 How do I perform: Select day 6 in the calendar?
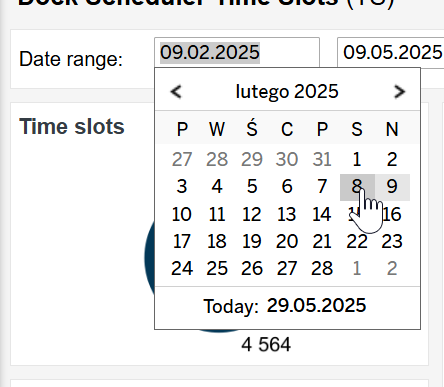pos(287,187)
